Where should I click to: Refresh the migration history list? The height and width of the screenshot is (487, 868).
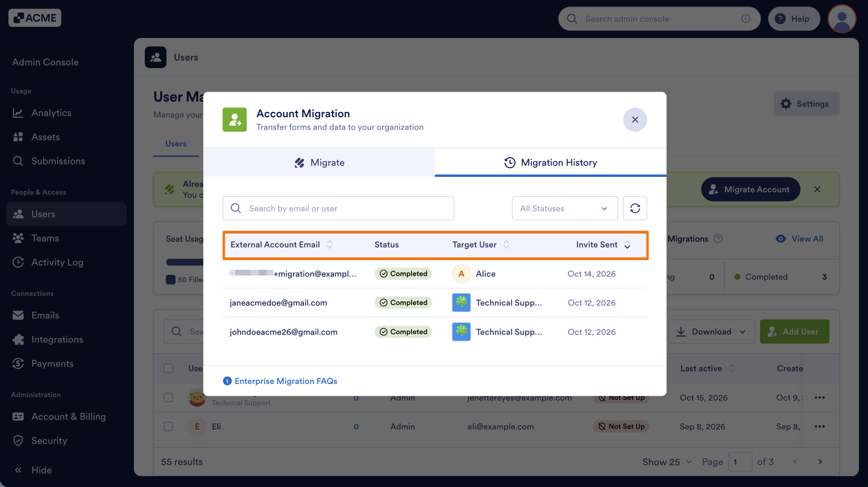pos(635,208)
